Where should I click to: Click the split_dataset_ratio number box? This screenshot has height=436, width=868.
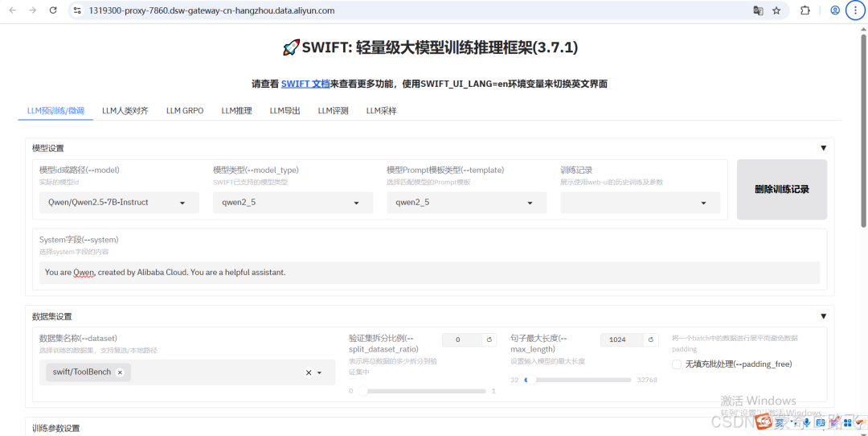pyautogui.click(x=462, y=339)
